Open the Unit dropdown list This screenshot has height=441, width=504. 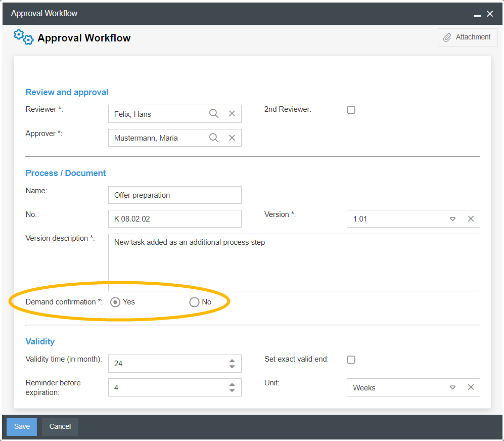click(452, 387)
